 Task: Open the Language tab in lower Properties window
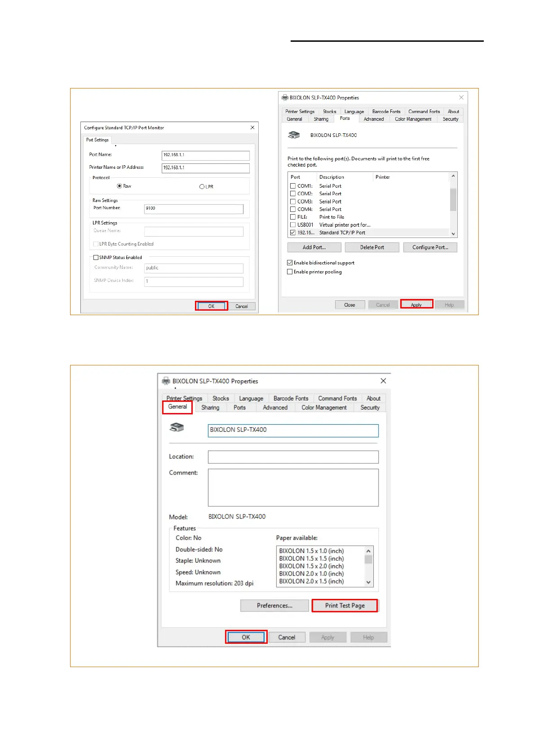point(251,398)
